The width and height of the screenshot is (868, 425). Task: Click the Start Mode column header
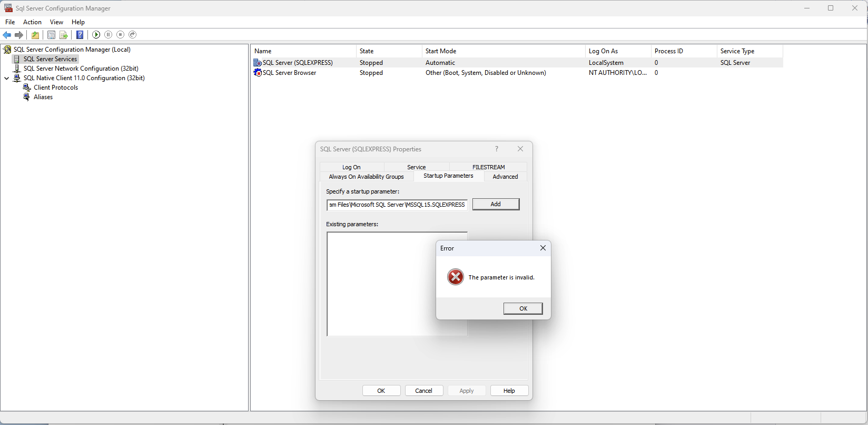(x=504, y=51)
